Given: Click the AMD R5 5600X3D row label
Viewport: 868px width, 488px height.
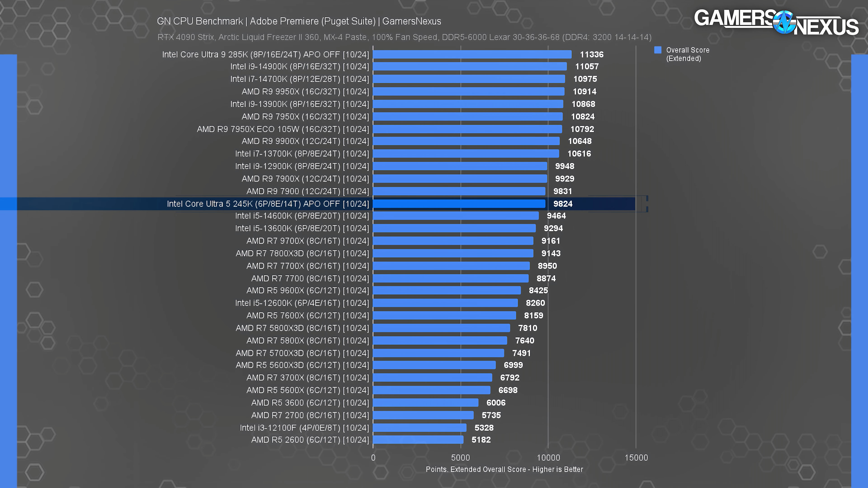Looking at the screenshot, I should (302, 365).
